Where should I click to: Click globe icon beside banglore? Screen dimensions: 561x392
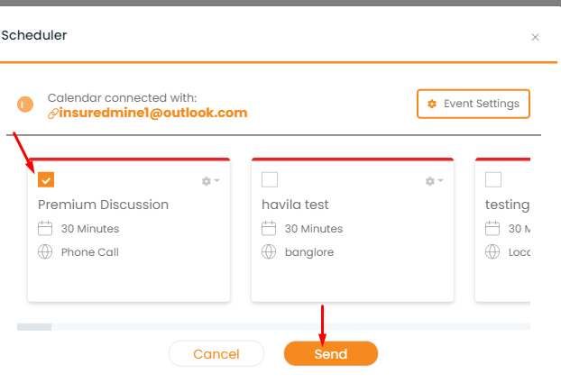click(269, 252)
